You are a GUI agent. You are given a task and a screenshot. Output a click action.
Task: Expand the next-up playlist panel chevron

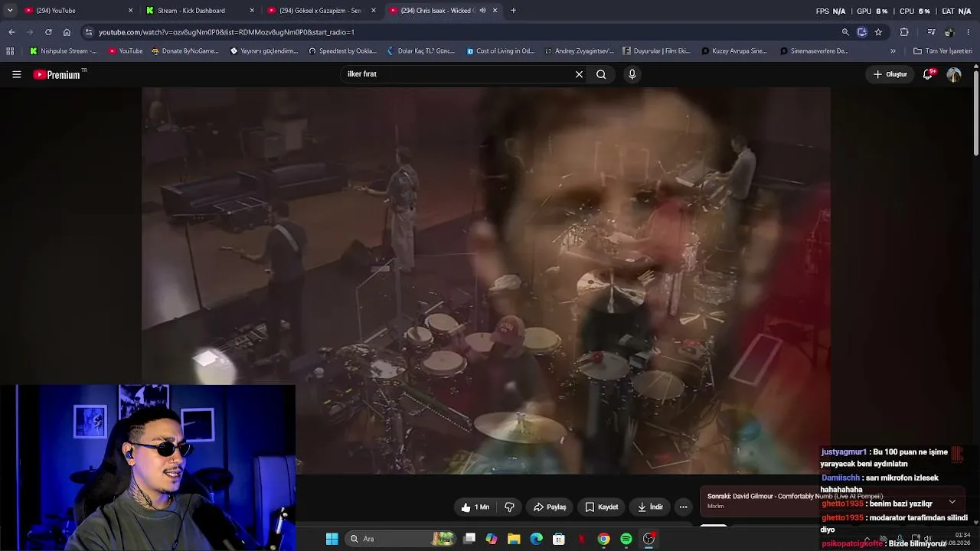tap(952, 502)
